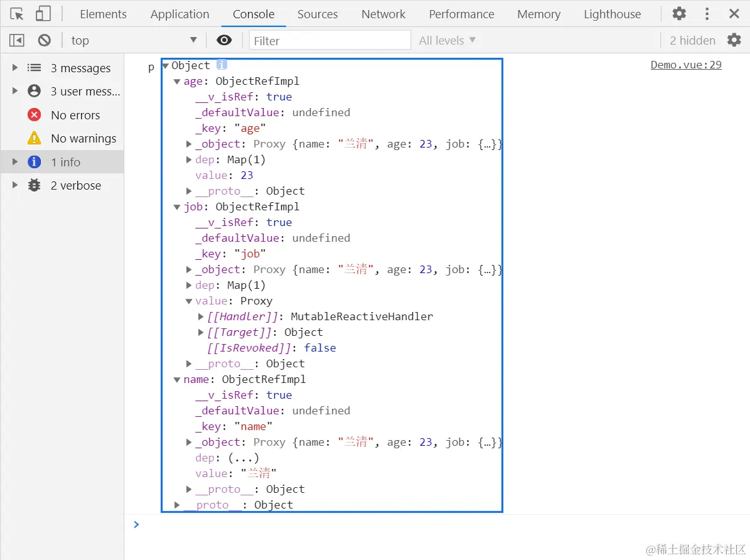Open the Sources tab
Image resolution: width=750 pixels, height=560 pixels.
tap(318, 14)
